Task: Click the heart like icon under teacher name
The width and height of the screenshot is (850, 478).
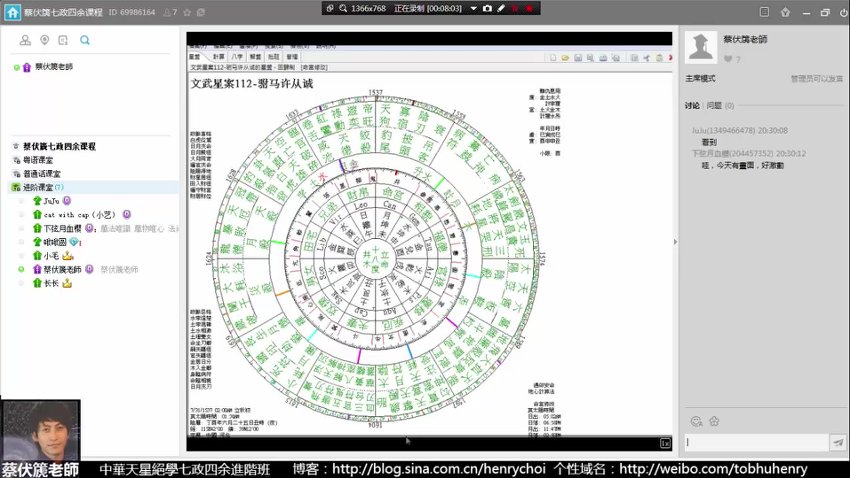Action: pyautogui.click(x=728, y=59)
